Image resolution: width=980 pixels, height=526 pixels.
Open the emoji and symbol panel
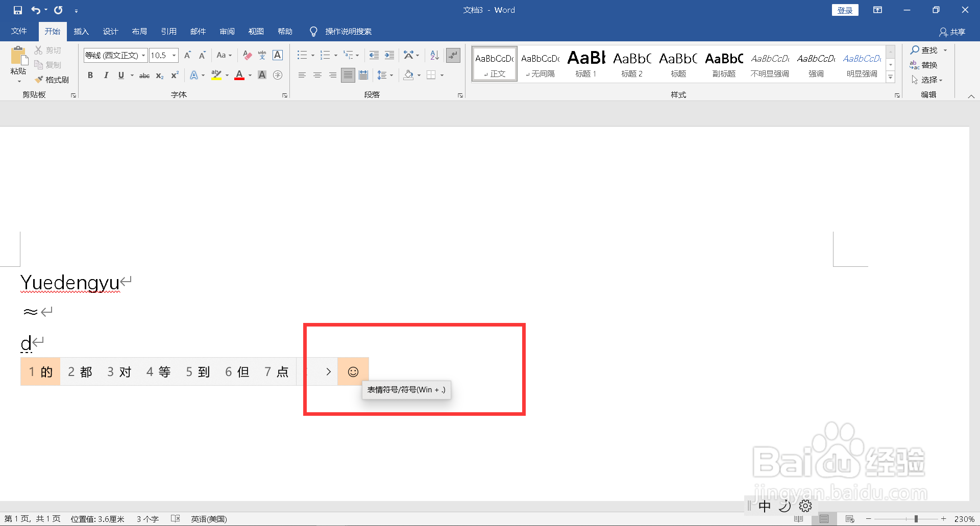pos(353,372)
